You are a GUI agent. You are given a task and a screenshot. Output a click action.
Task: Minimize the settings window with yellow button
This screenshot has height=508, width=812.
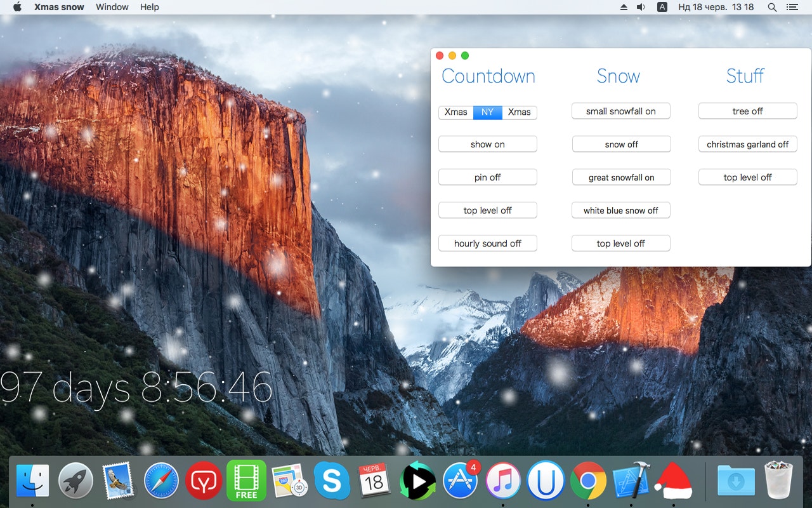pos(452,56)
